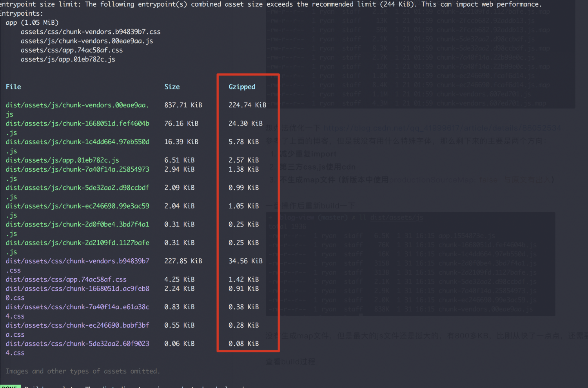Click size 0.31 KiB of chunk-2d2109fd row
588x388 pixels.
(x=180, y=243)
